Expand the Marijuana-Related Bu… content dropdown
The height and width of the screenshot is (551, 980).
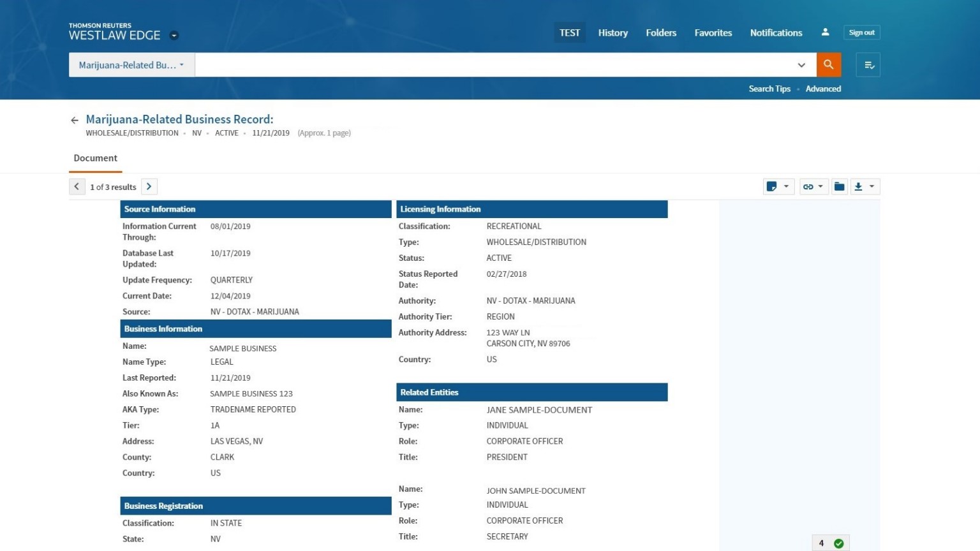[x=131, y=64]
